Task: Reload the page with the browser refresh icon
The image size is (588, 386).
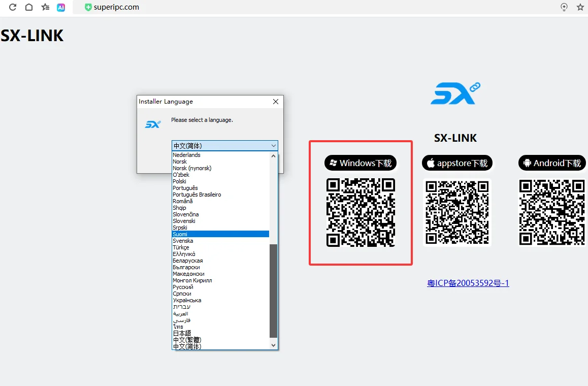Action: pyautogui.click(x=12, y=7)
